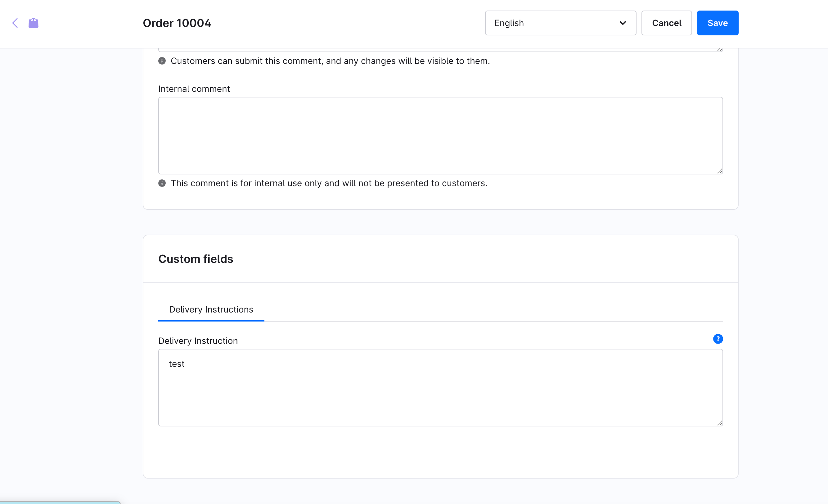The width and height of the screenshot is (828, 504).
Task: Click info icon beside customer comment hint
Action: pos(162,61)
